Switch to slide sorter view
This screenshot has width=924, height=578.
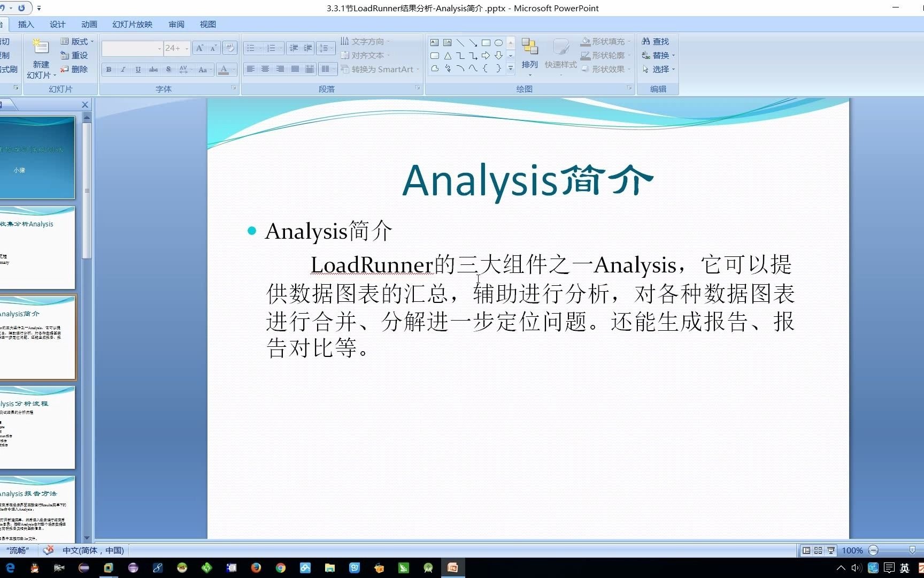(x=818, y=550)
